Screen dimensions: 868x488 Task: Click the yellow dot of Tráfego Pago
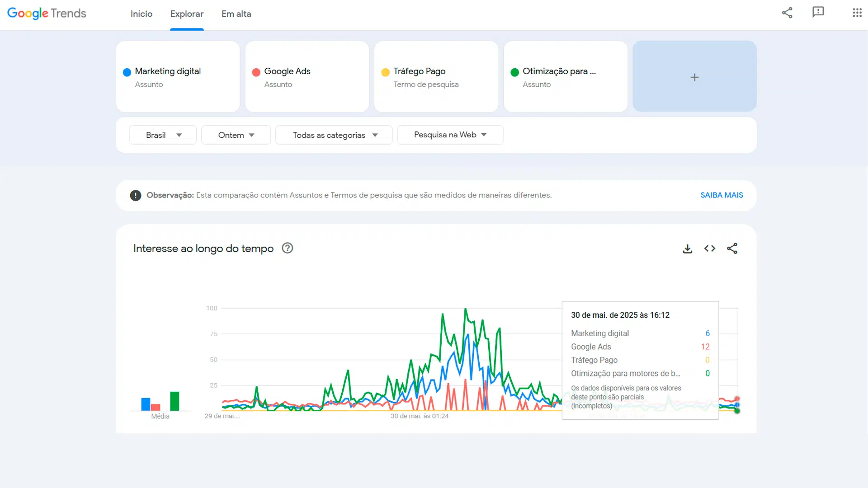click(386, 72)
